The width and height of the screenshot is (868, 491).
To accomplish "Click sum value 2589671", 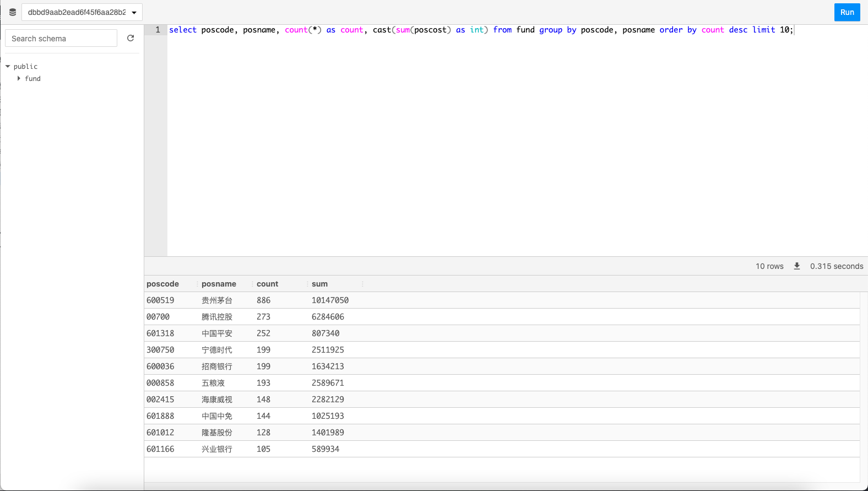I will coord(328,383).
